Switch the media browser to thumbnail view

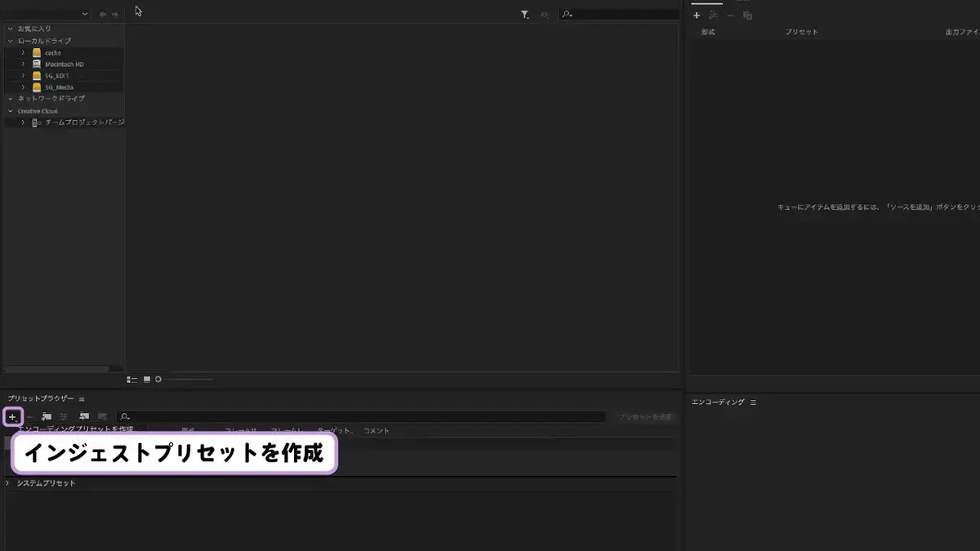point(147,379)
